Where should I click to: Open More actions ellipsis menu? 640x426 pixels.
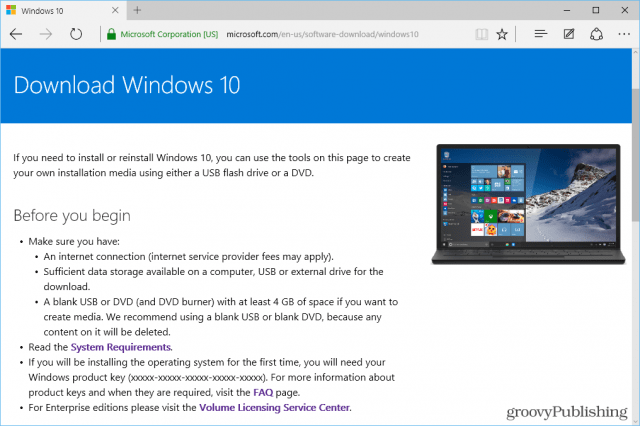(x=624, y=34)
